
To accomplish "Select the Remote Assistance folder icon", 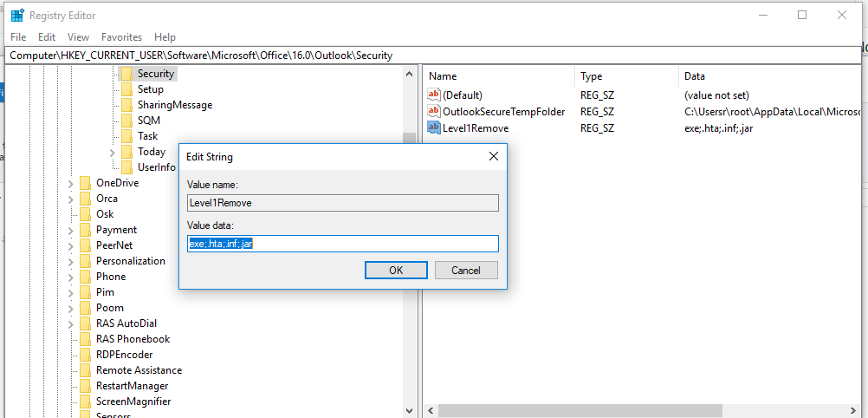I will (x=85, y=369).
